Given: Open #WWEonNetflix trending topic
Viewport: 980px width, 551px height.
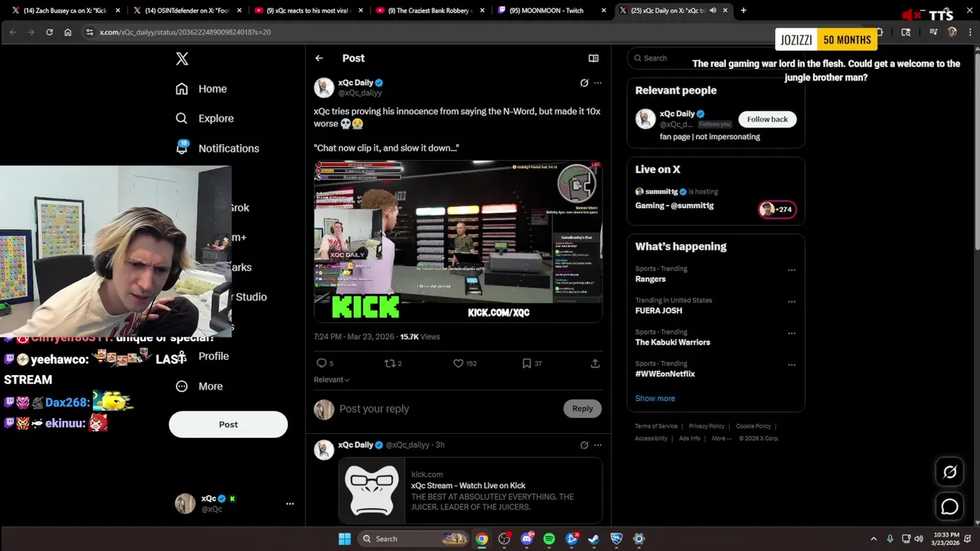Looking at the screenshot, I should click(x=665, y=374).
